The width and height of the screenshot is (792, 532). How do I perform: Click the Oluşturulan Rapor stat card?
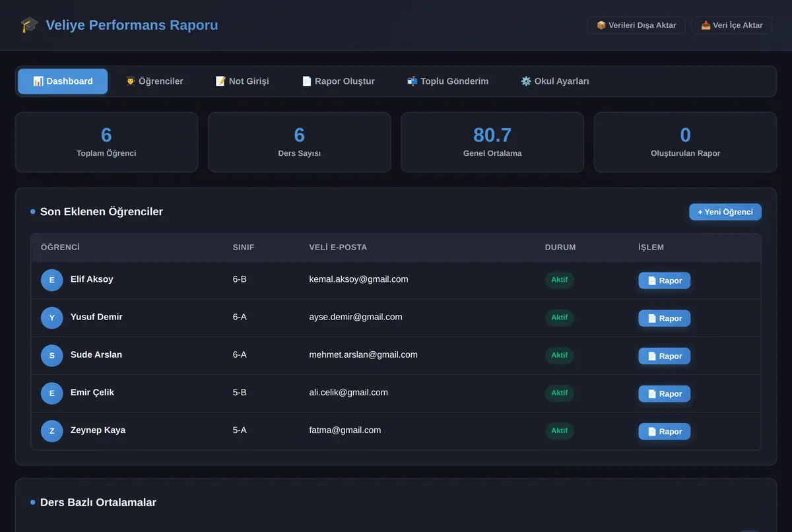click(685, 142)
